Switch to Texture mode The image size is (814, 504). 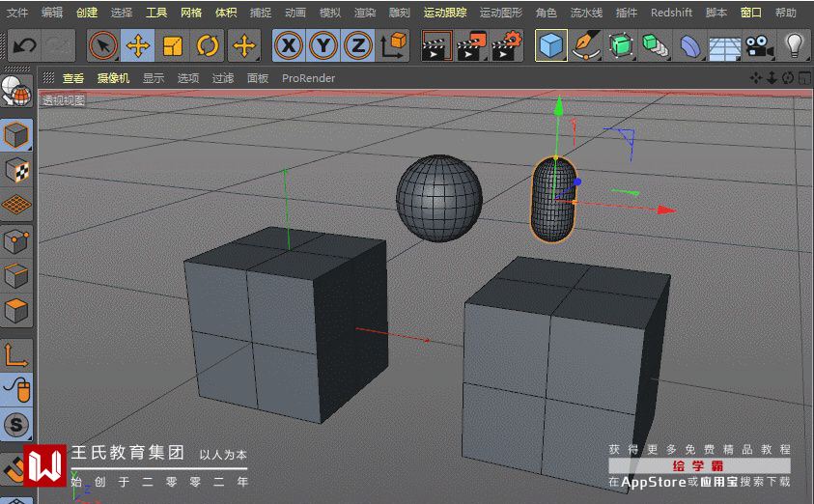pyautogui.click(x=16, y=170)
